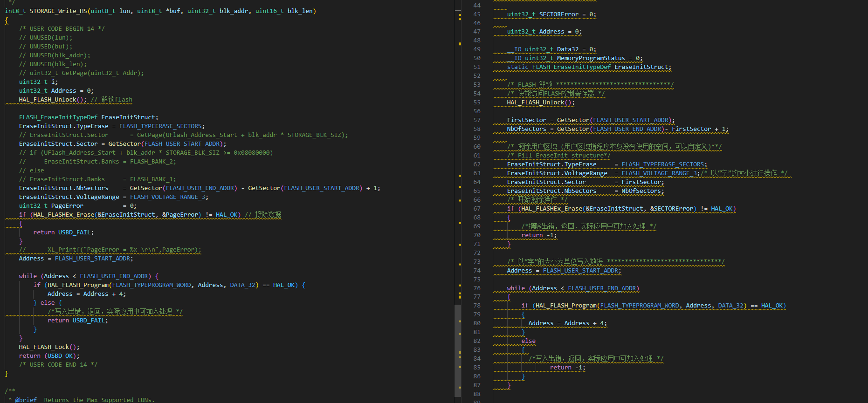This screenshot has height=403, width=868.
Task: Click "return -1;" on line 70
Action: [539, 235]
